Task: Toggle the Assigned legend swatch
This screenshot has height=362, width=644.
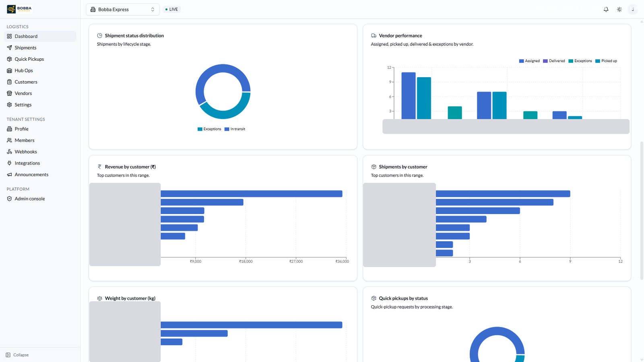Action: 522,61
